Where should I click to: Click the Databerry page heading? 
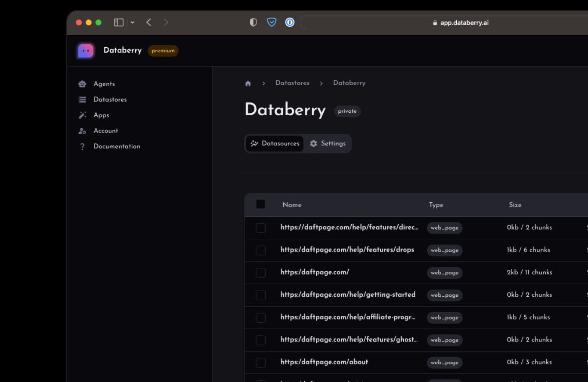tap(285, 110)
